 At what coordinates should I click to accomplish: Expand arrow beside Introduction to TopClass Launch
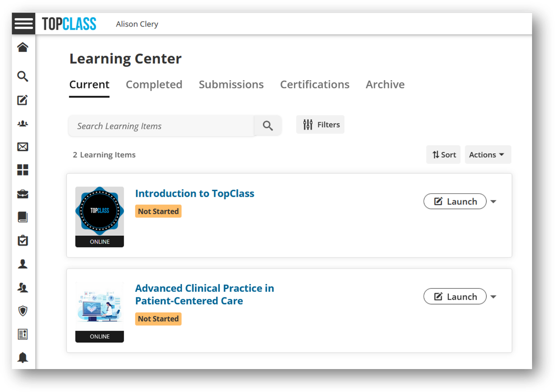tap(494, 202)
